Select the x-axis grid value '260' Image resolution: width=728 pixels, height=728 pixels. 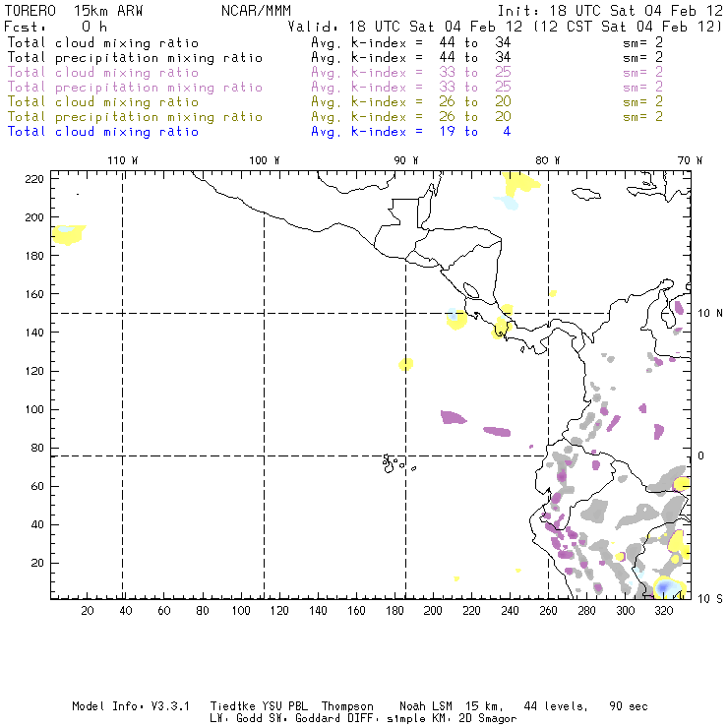548,611
